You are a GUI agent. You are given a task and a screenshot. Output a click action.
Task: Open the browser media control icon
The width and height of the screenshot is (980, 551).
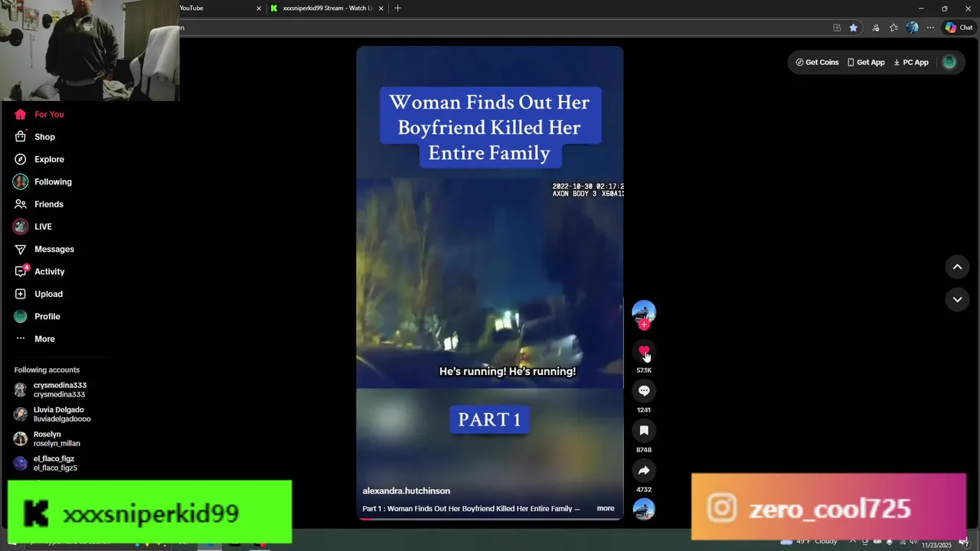pyautogui.click(x=875, y=28)
